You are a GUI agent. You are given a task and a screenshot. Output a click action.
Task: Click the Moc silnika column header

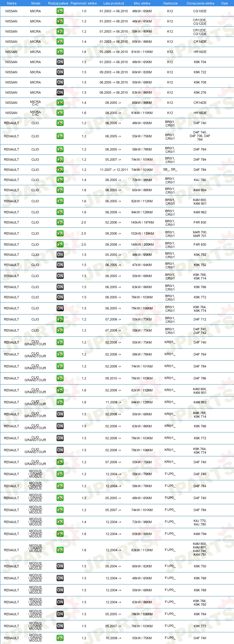click(x=142, y=3)
